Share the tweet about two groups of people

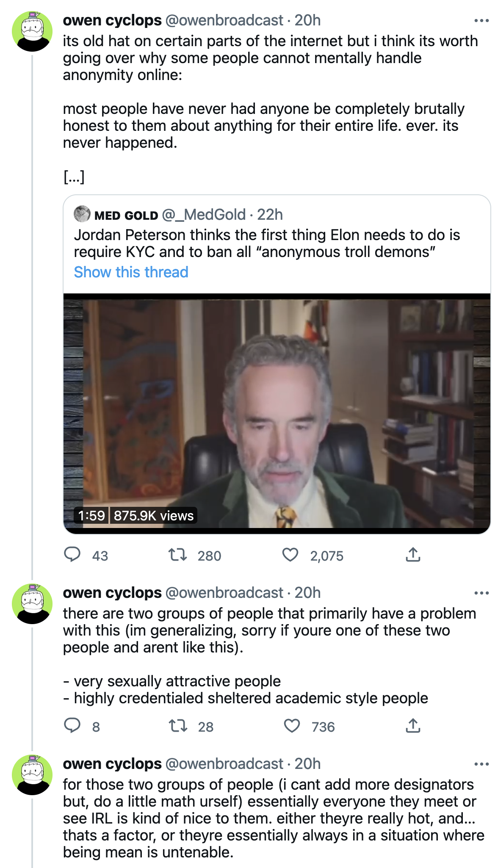pos(413,726)
